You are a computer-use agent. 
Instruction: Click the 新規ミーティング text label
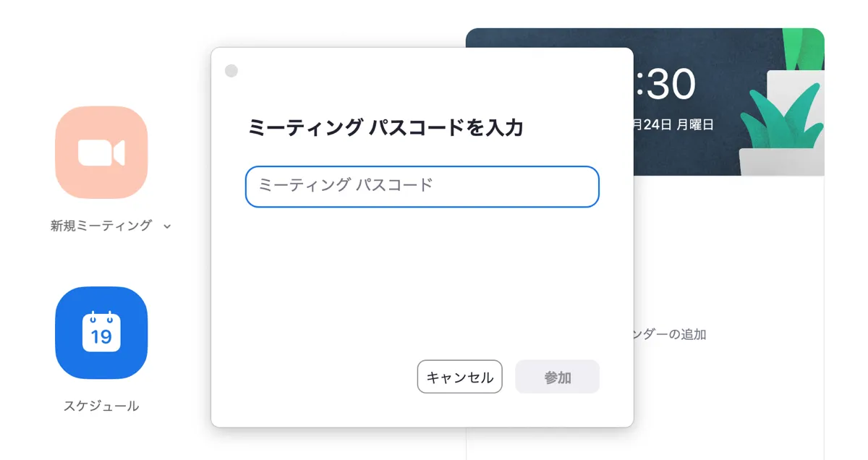(x=101, y=226)
